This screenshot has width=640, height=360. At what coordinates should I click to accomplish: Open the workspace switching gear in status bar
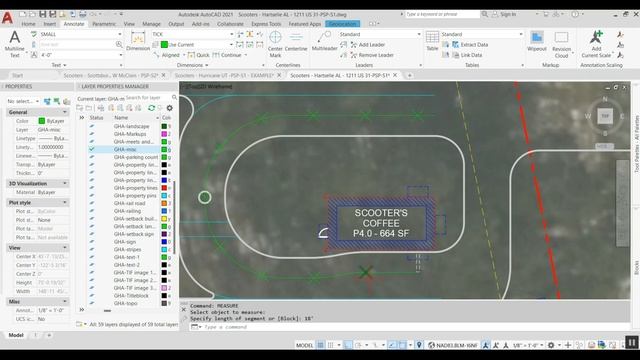click(x=551, y=345)
